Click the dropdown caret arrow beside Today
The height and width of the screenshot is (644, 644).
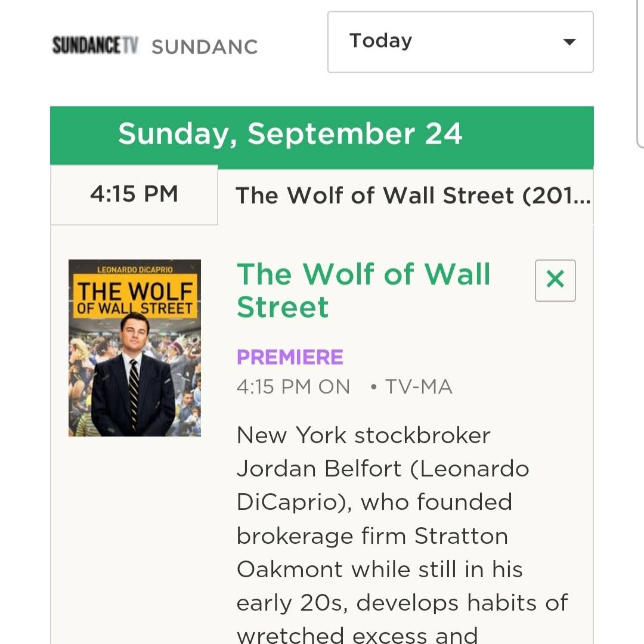tap(569, 42)
